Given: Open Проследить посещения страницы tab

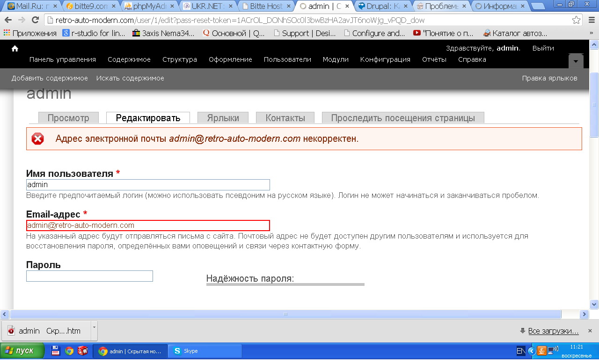Looking at the screenshot, I should pos(403,118).
